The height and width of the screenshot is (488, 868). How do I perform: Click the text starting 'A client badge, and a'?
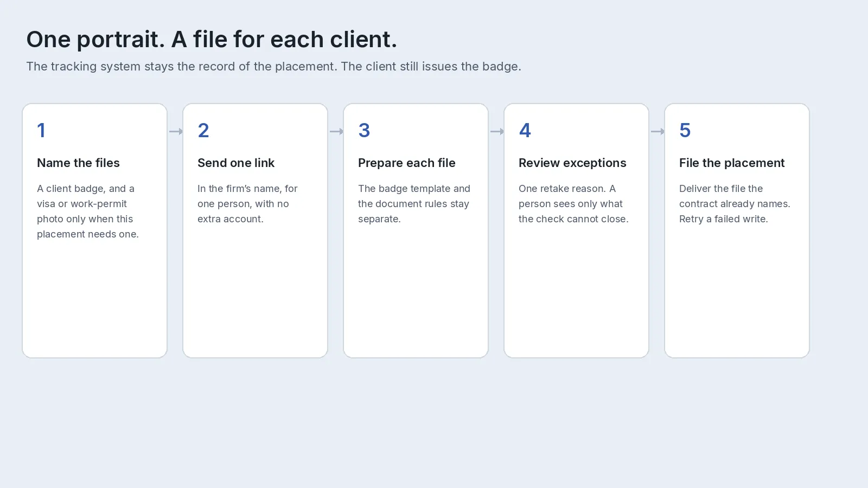click(88, 211)
